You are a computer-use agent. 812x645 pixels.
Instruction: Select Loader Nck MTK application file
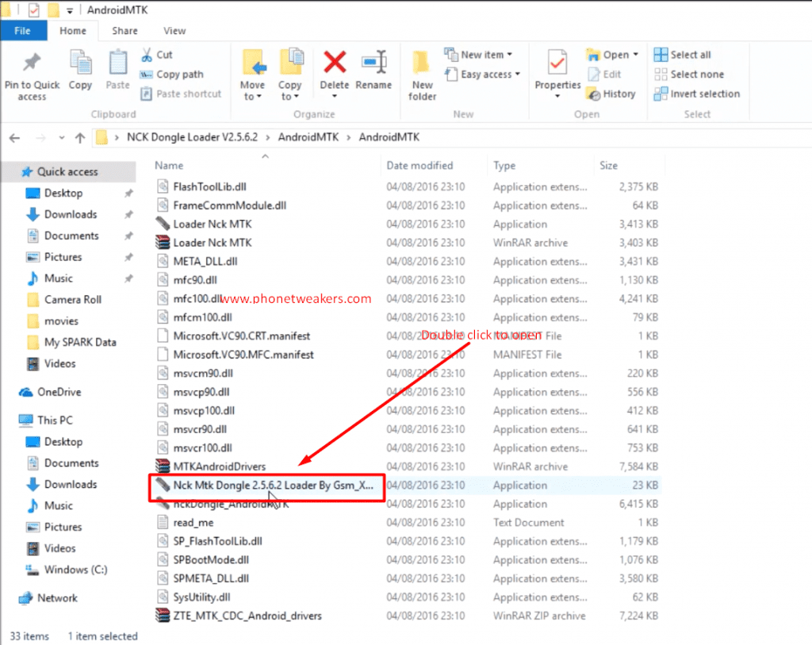click(213, 224)
